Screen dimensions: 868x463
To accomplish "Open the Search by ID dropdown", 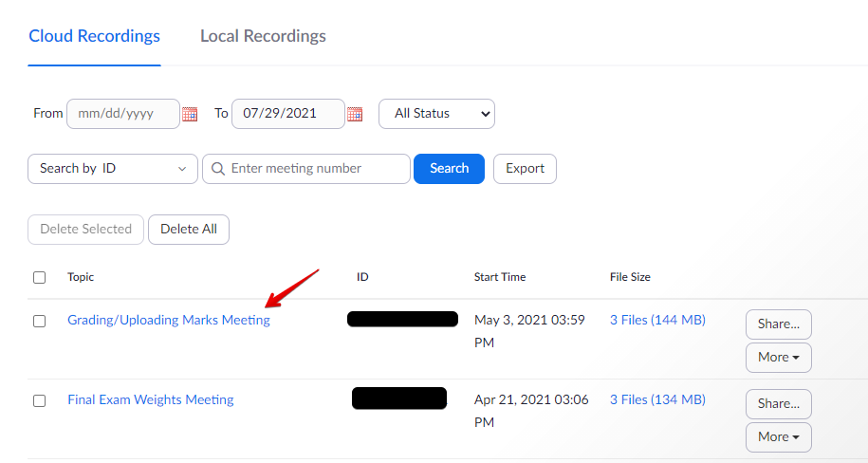I will (113, 169).
